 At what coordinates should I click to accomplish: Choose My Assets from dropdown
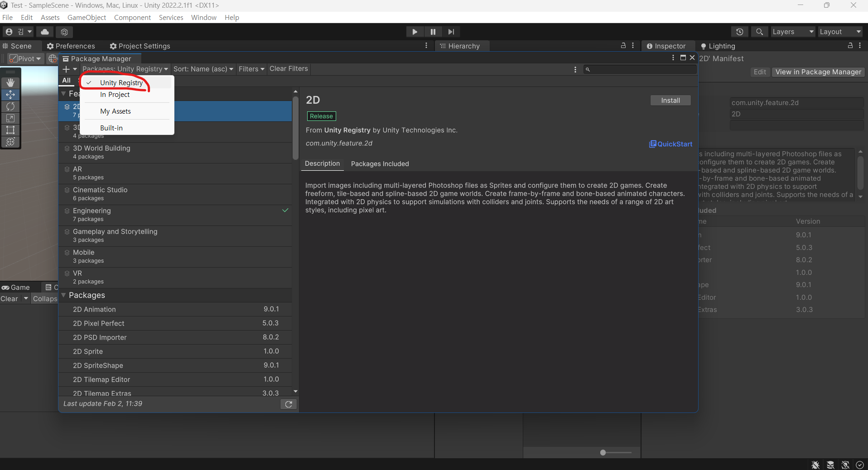pos(127,111)
